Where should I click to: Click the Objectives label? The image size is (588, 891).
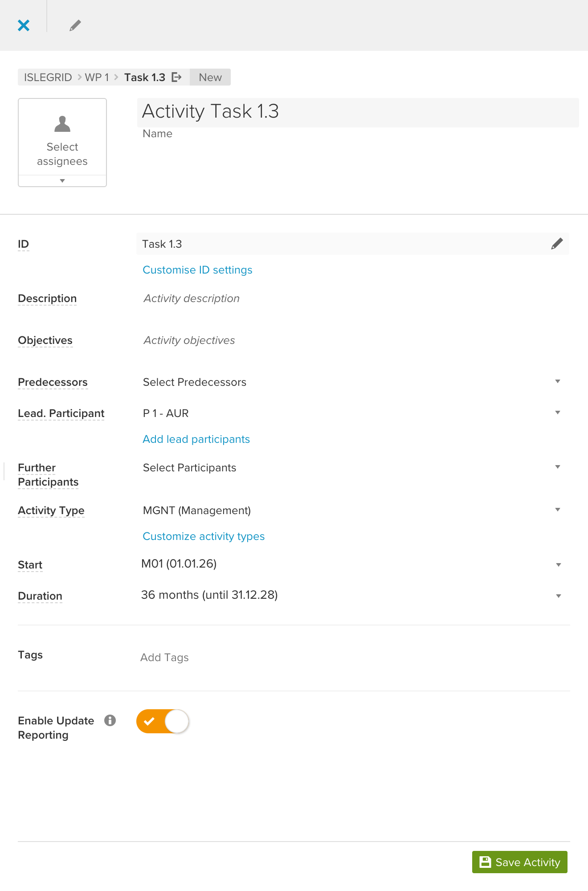45,340
